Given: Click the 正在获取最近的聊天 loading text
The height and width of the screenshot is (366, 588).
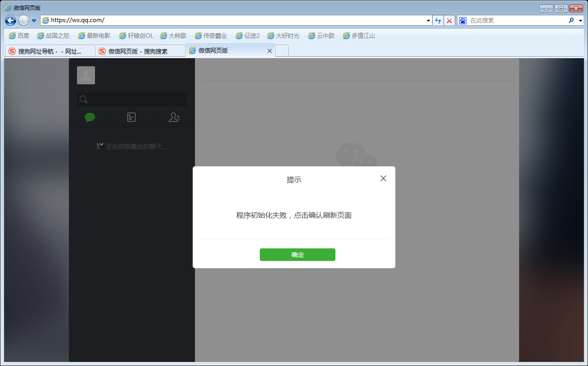Looking at the screenshot, I should (x=136, y=146).
